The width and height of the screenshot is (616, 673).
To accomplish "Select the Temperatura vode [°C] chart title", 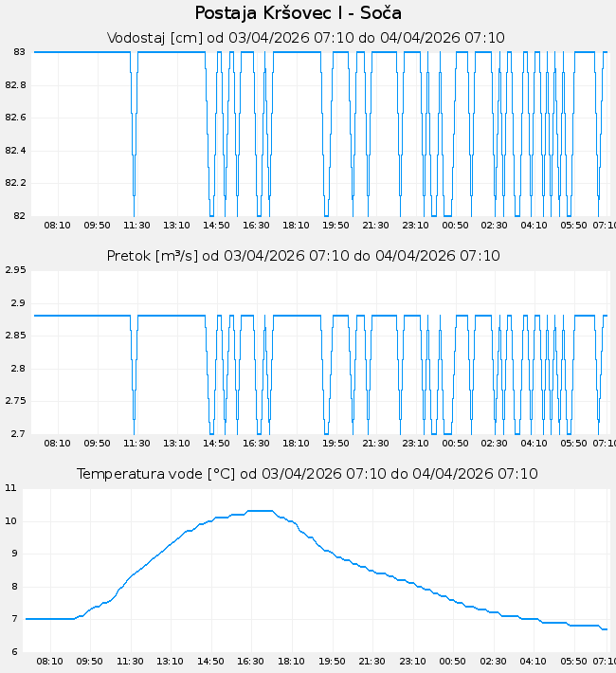I will click(307, 474).
